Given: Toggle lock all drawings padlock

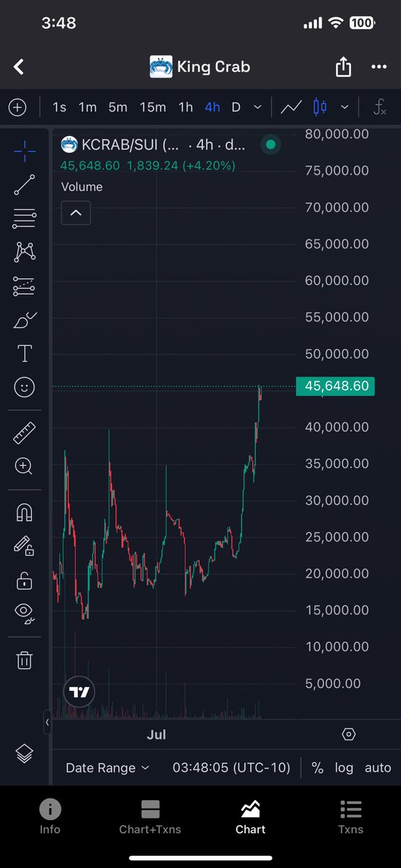Looking at the screenshot, I should 25,579.
